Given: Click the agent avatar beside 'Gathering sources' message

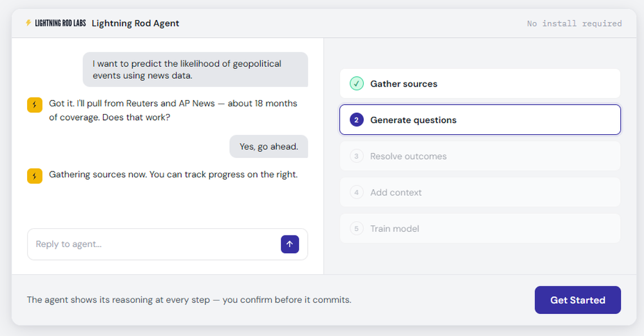Looking at the screenshot, I should (35, 175).
